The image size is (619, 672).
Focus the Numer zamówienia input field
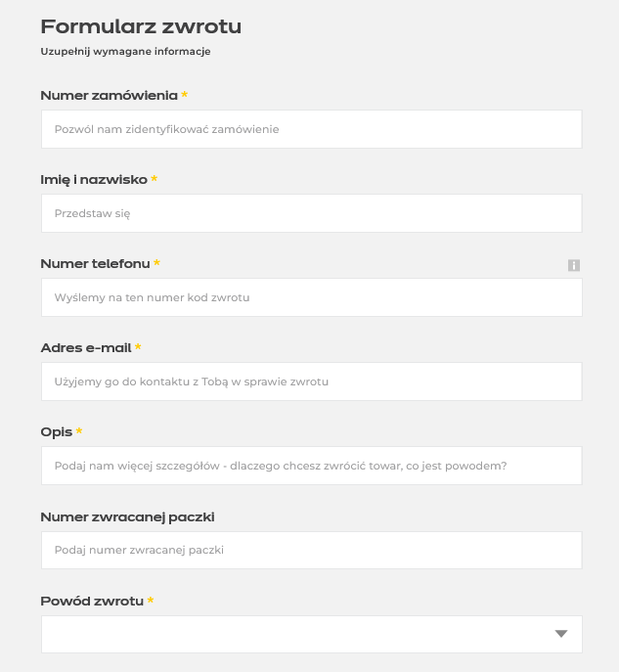(311, 129)
